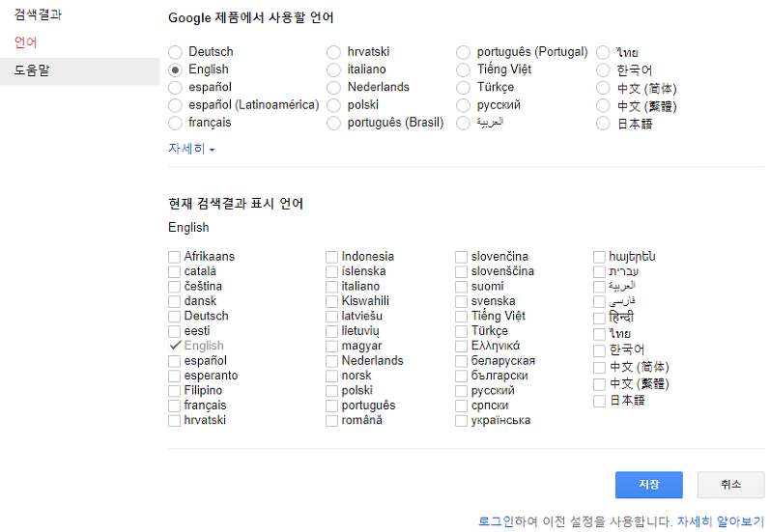Image resolution: width=770 pixels, height=532 pixels.
Task: Tick the lietuvių checkbox
Action: pyautogui.click(x=332, y=331)
